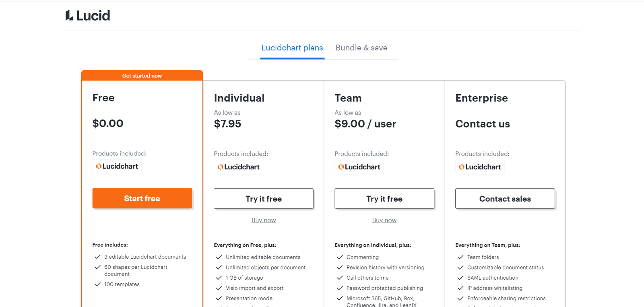Viewport: 644px width, 307px height.
Task: Switch to the Bundle & save tab
Action: [x=361, y=48]
